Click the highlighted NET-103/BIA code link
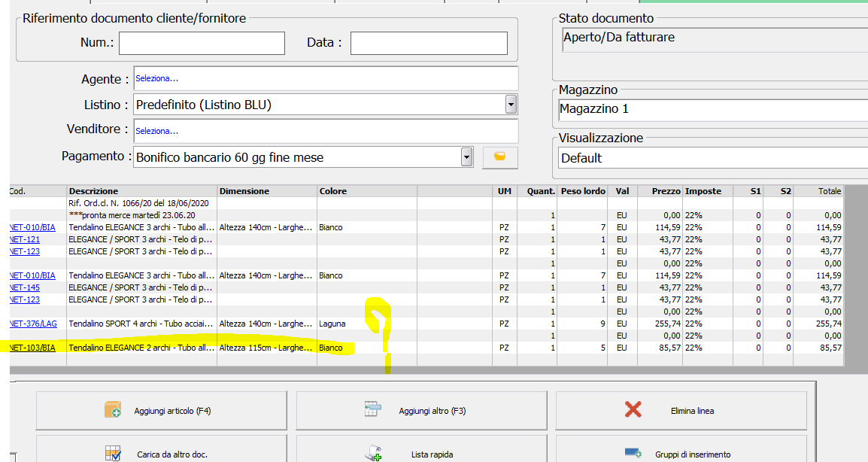The width and height of the screenshot is (868, 462). tap(33, 348)
